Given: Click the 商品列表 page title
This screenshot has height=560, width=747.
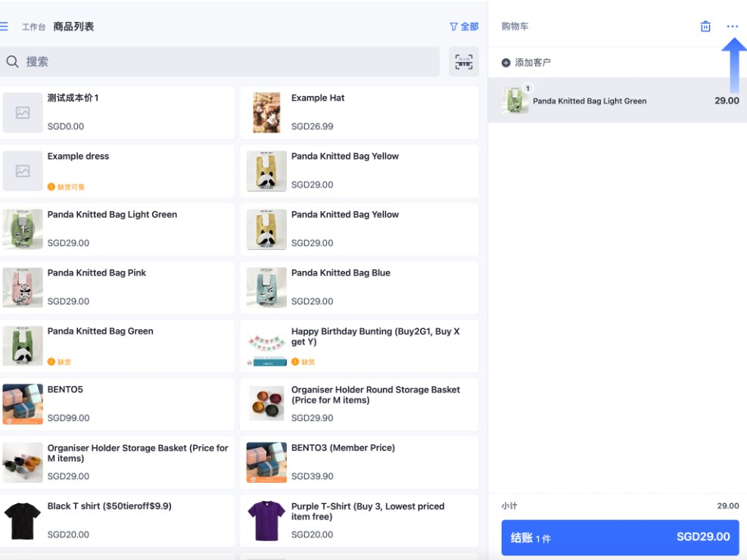Looking at the screenshot, I should coord(73,26).
